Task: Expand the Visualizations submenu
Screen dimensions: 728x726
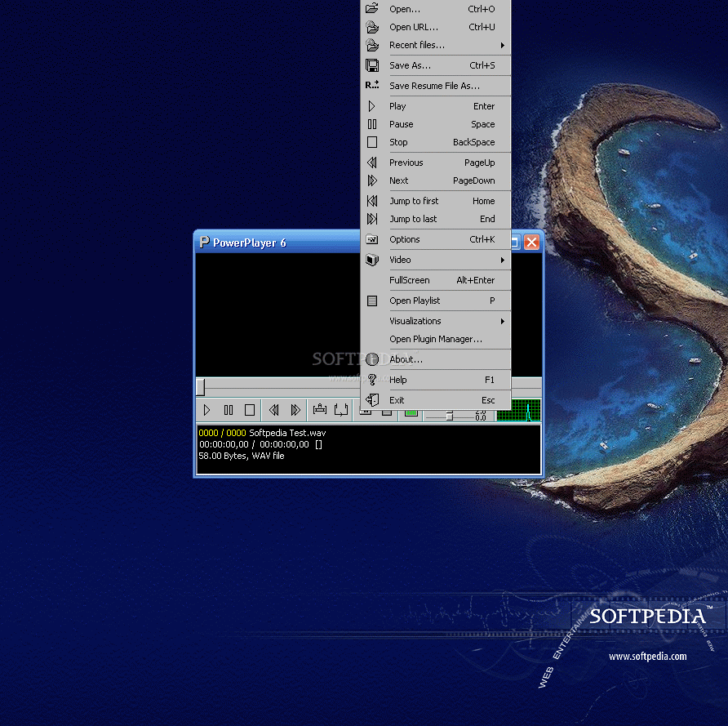Action: 436,321
